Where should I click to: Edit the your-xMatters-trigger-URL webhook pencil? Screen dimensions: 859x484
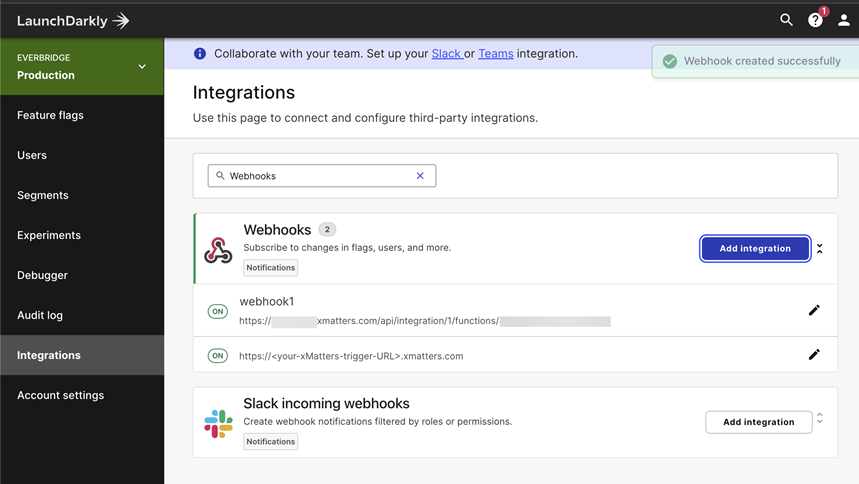pos(814,355)
